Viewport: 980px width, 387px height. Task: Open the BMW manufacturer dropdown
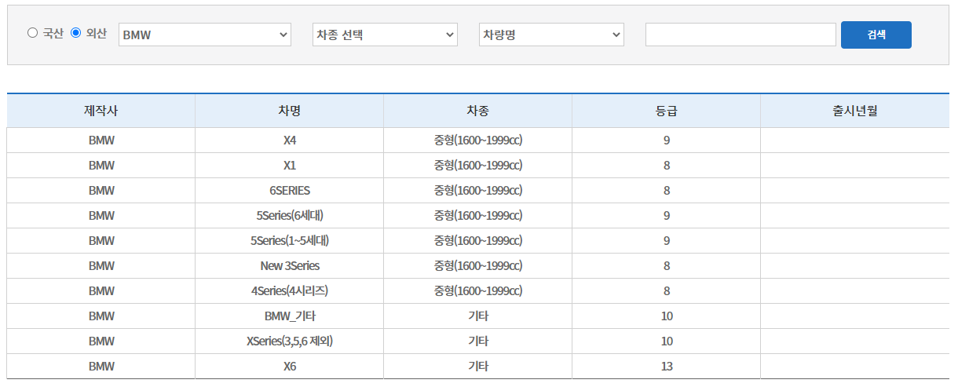(205, 35)
